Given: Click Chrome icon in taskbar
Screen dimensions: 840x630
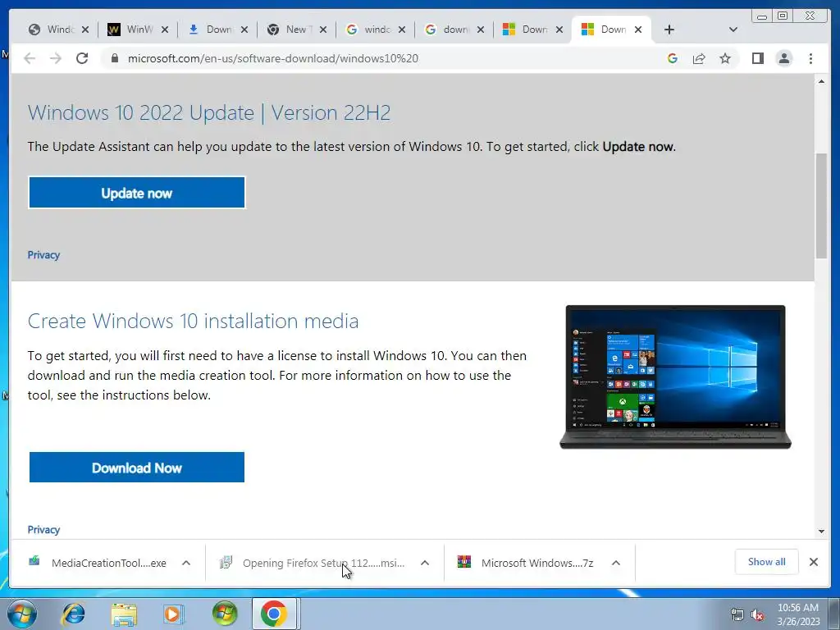Looking at the screenshot, I should click(x=274, y=614).
